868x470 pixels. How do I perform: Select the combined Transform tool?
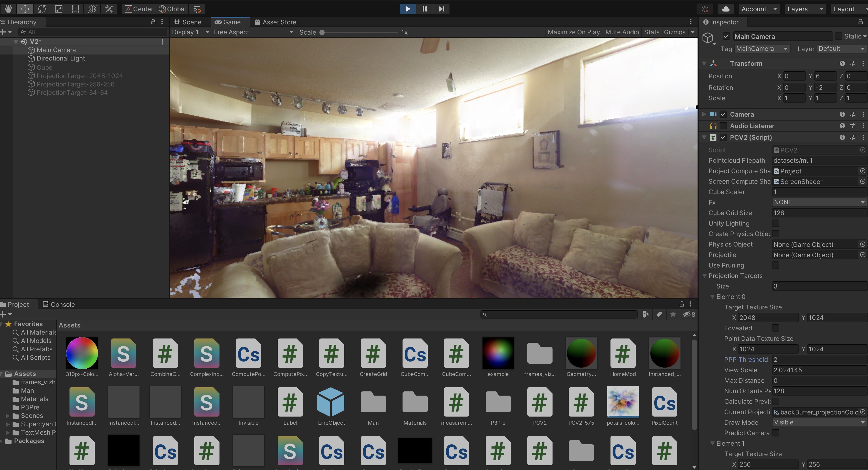(92, 9)
